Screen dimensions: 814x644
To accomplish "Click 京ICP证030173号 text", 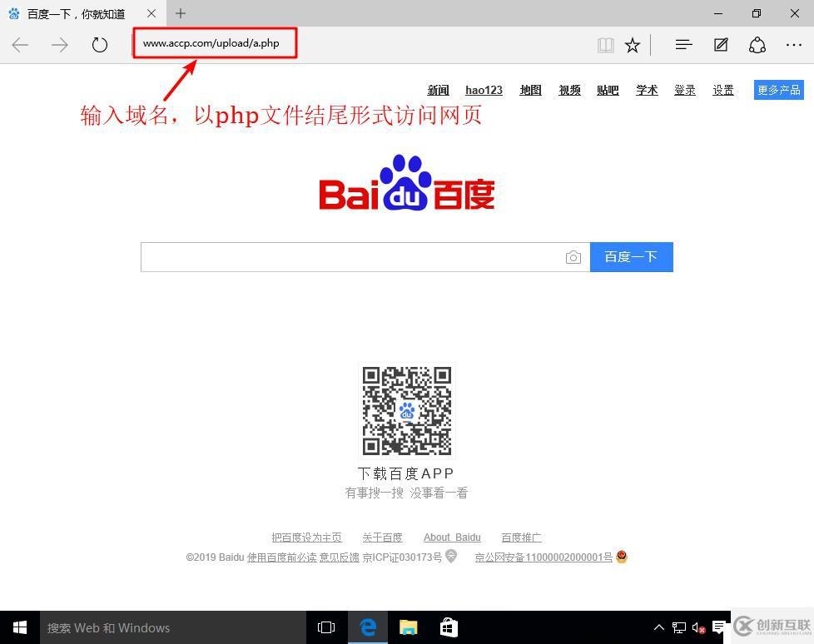I will pos(402,557).
